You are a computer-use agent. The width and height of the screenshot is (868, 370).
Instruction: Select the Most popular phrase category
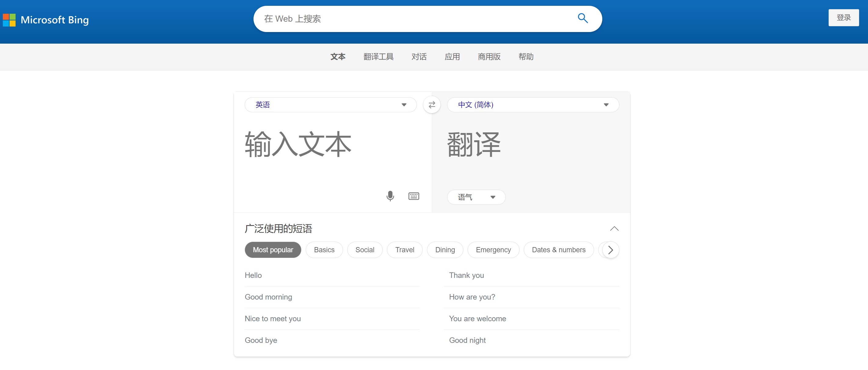[x=273, y=250]
